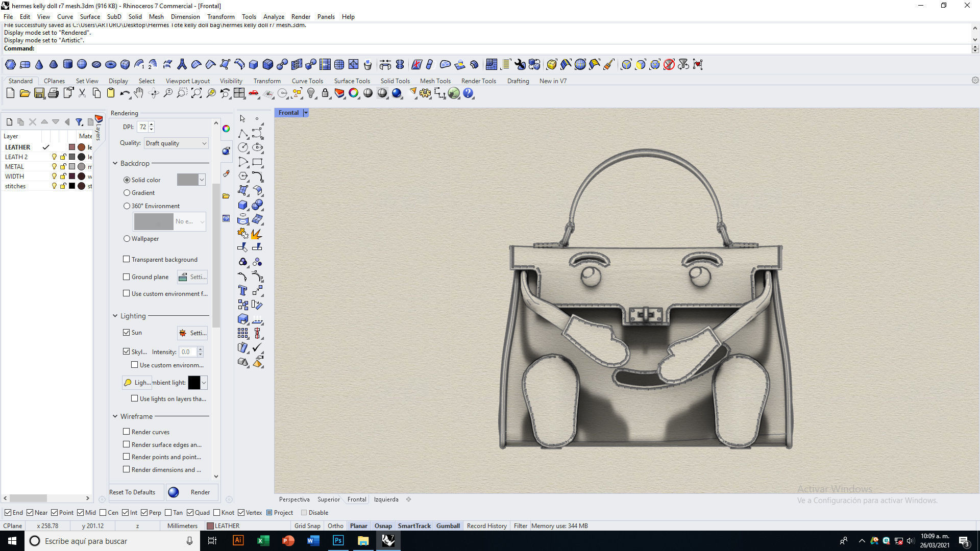Click the Torus solid icon in top toolbar
Viewport: 980px width, 551px height.
(x=111, y=64)
